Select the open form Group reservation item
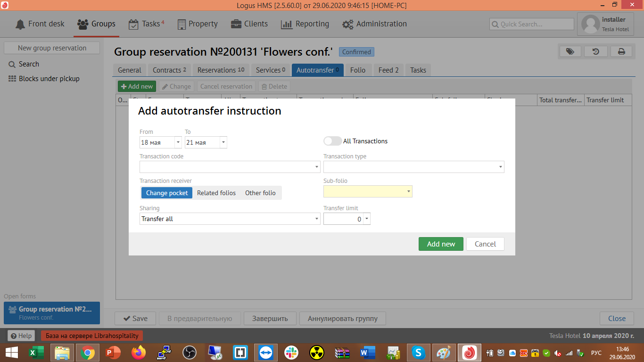The image size is (644, 362). coord(52,313)
